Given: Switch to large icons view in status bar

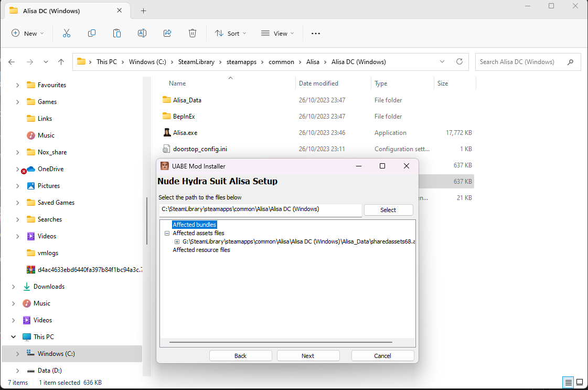Looking at the screenshot, I should [580, 383].
